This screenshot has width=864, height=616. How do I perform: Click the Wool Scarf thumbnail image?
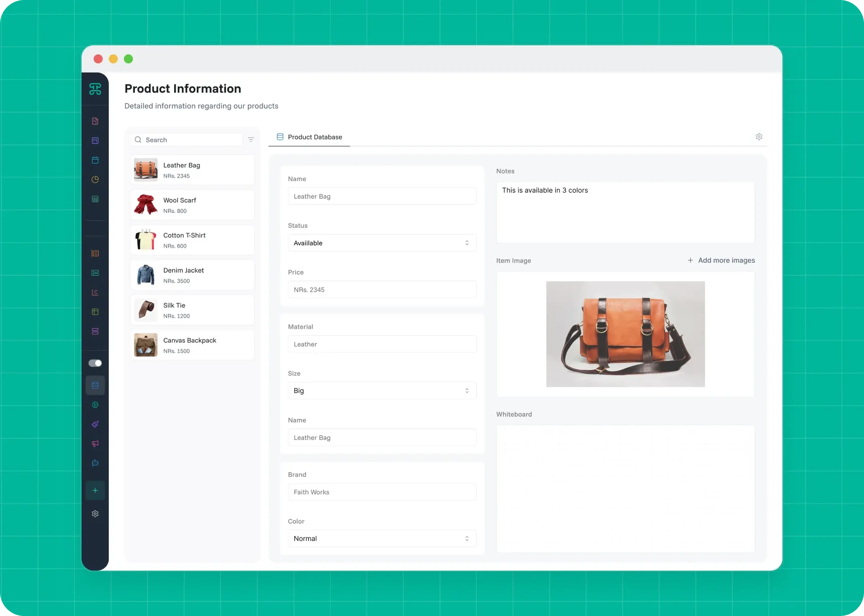click(146, 205)
